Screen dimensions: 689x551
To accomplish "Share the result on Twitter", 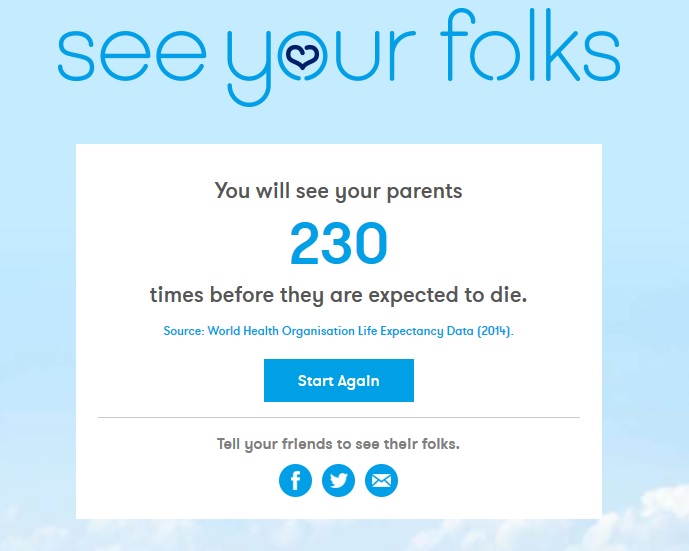I will click(x=339, y=481).
